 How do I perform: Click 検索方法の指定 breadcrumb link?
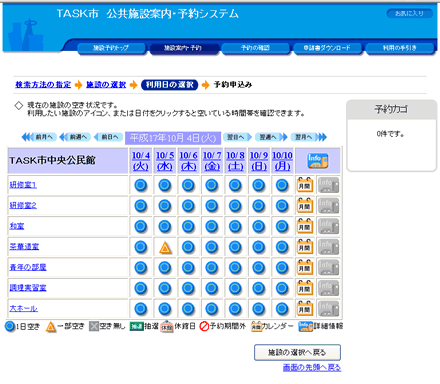click(43, 85)
